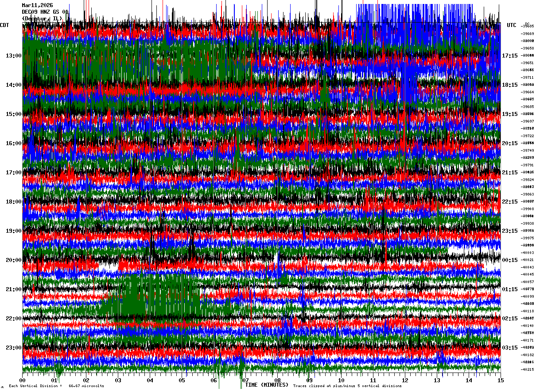Select DC offset value -39658
Image resolution: width=536 pixels, height=392 pixels.
point(528,48)
